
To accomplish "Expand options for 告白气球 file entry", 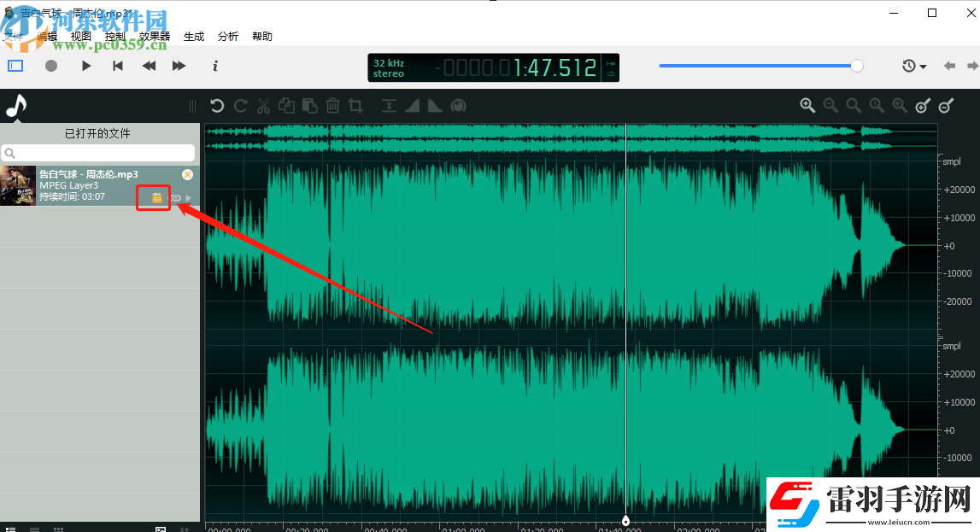I will (190, 197).
